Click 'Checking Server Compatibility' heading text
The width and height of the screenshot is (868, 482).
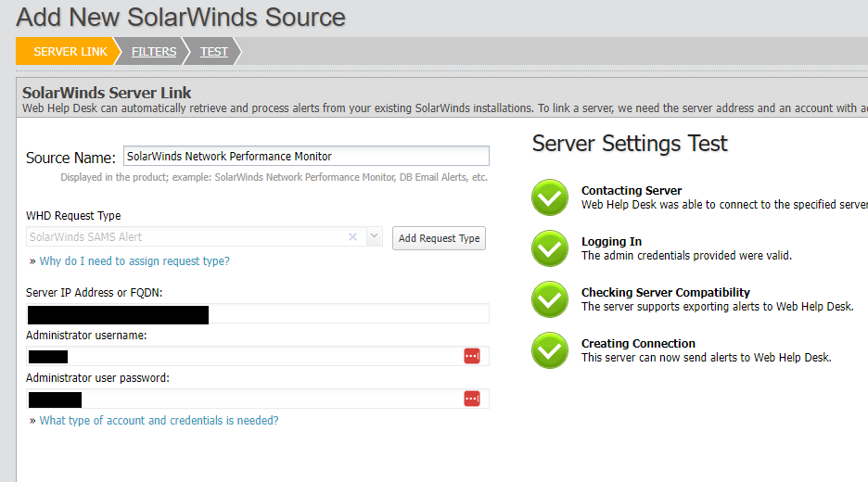pos(666,292)
